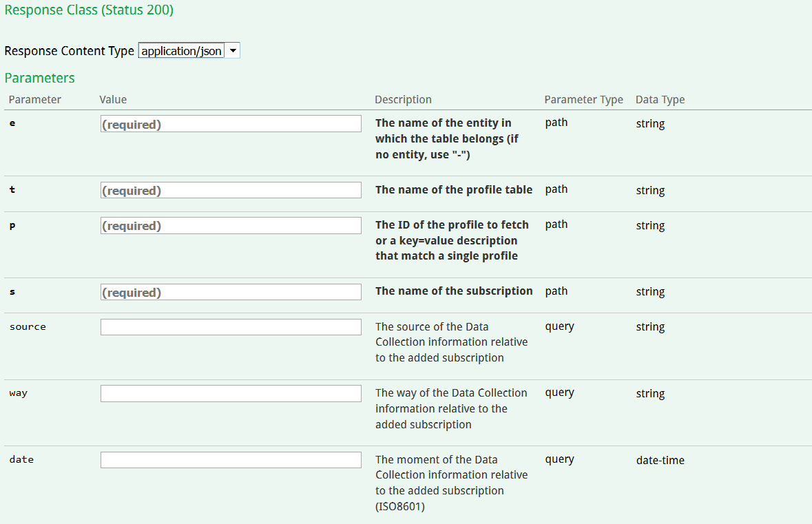Focus the way query value field
Screen dimensions: 812x524
coord(231,393)
